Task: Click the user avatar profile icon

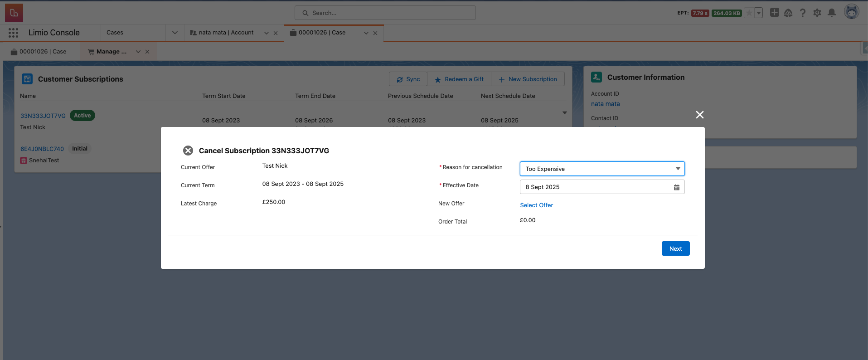Action: pyautogui.click(x=851, y=12)
